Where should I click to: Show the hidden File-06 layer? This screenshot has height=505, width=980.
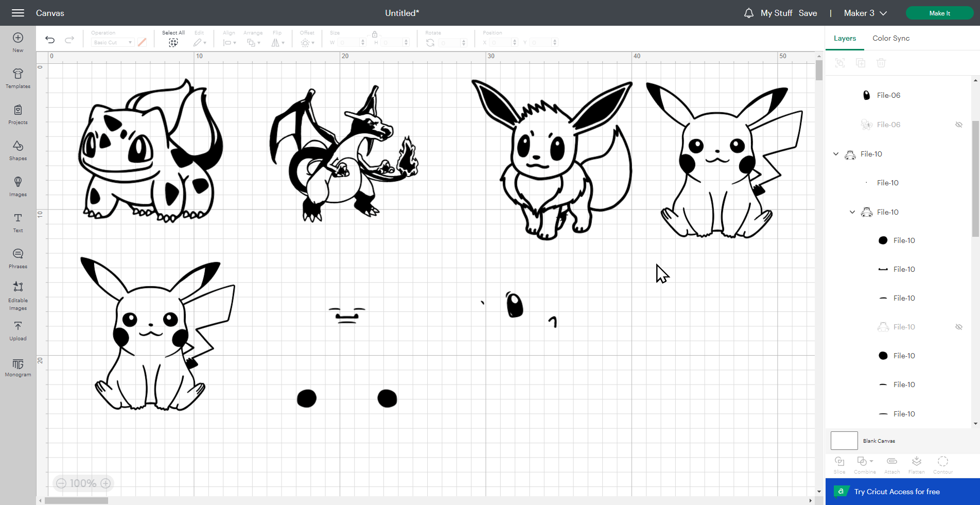coord(959,125)
